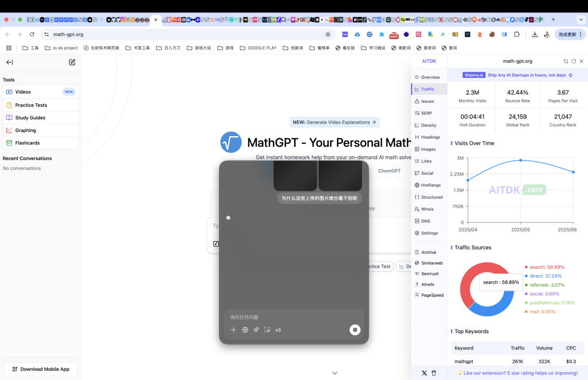
Task: Click the MathGPT logo icon
Action: pyautogui.click(x=231, y=142)
